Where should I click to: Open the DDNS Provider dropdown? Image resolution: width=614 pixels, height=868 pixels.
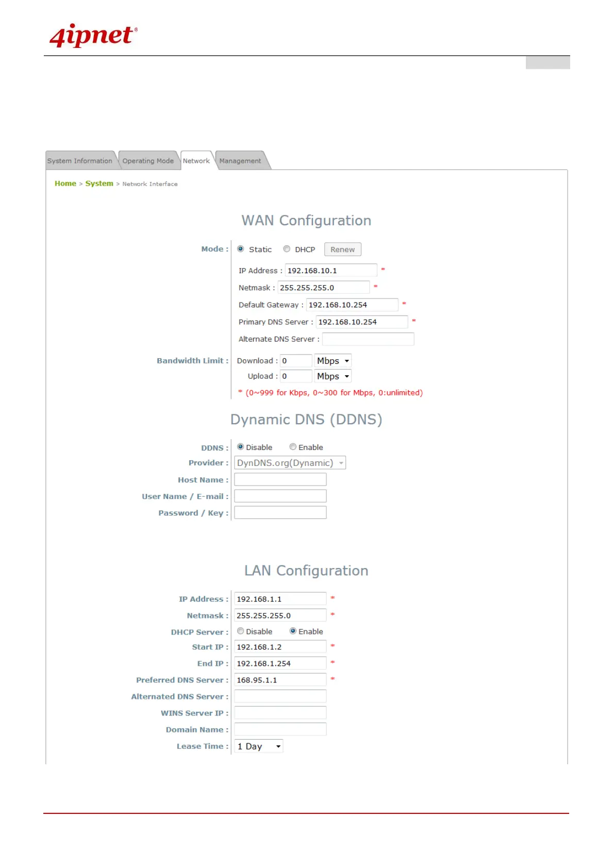290,463
